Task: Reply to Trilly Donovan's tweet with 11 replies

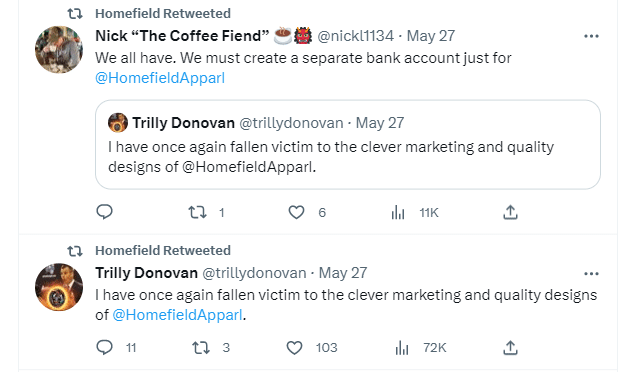Action: pos(105,347)
